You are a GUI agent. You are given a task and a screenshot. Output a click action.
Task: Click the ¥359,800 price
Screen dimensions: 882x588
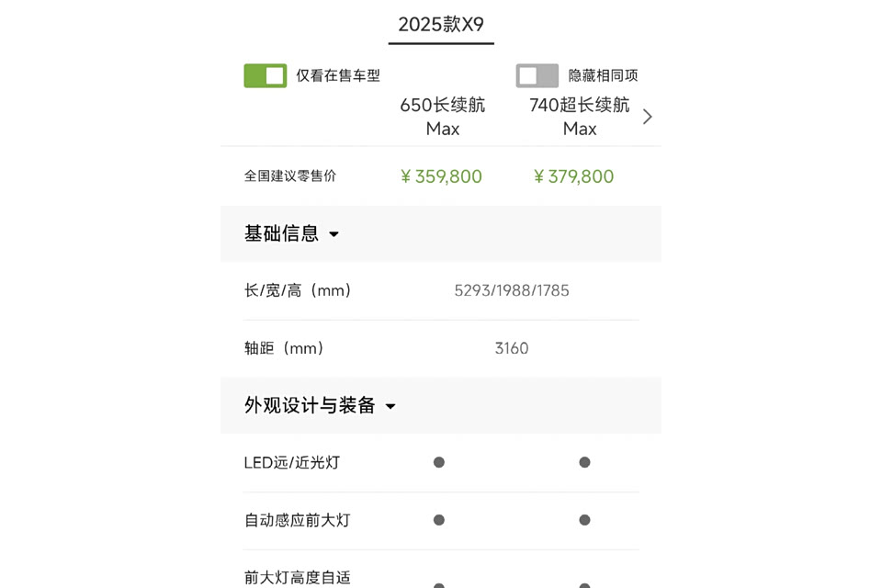click(x=442, y=176)
